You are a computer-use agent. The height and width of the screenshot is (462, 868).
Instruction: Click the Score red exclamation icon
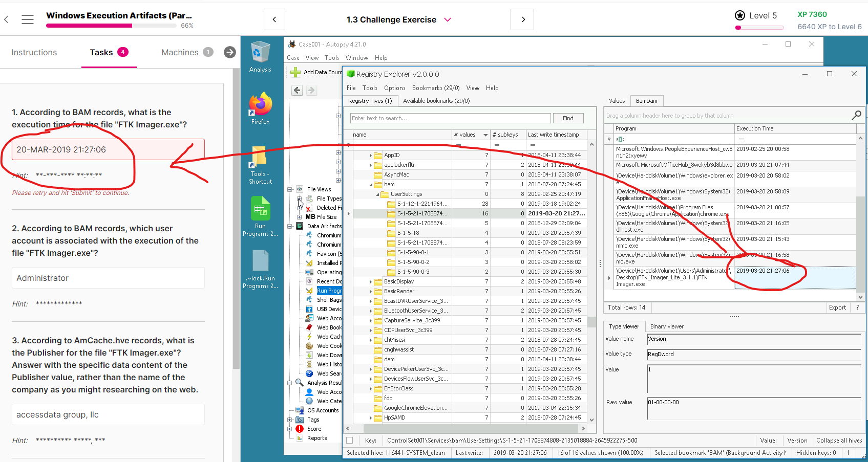pyautogui.click(x=300, y=429)
